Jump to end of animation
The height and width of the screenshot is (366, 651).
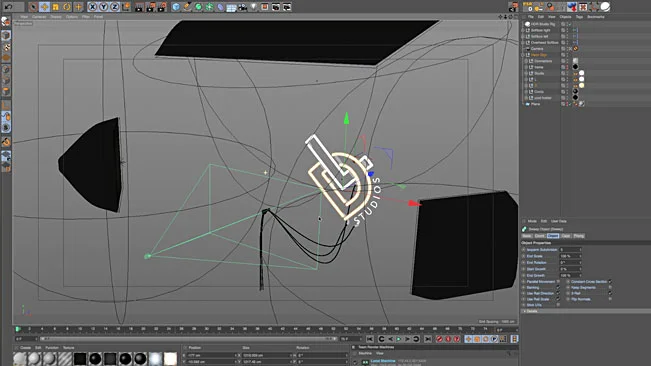[x=428, y=339]
